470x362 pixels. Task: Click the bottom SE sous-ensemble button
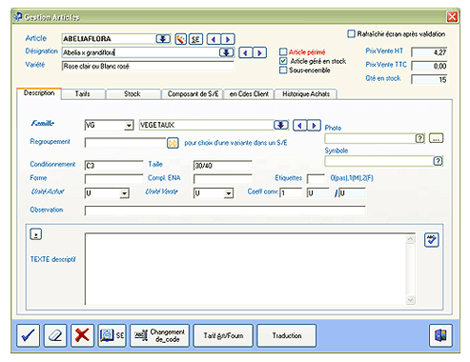point(112,335)
